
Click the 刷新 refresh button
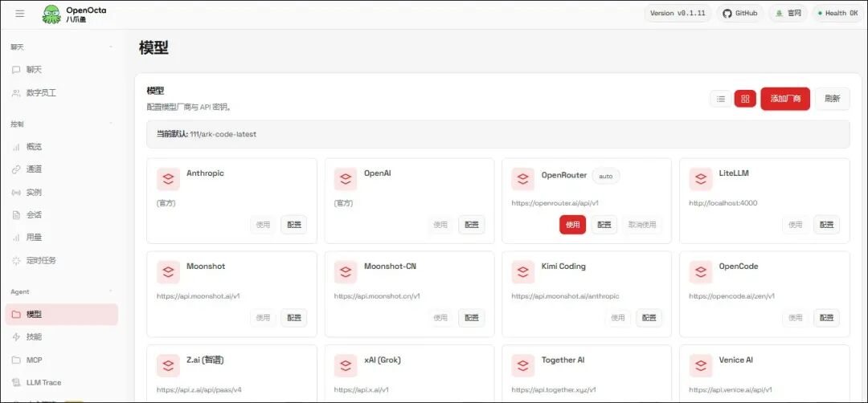[x=832, y=99]
